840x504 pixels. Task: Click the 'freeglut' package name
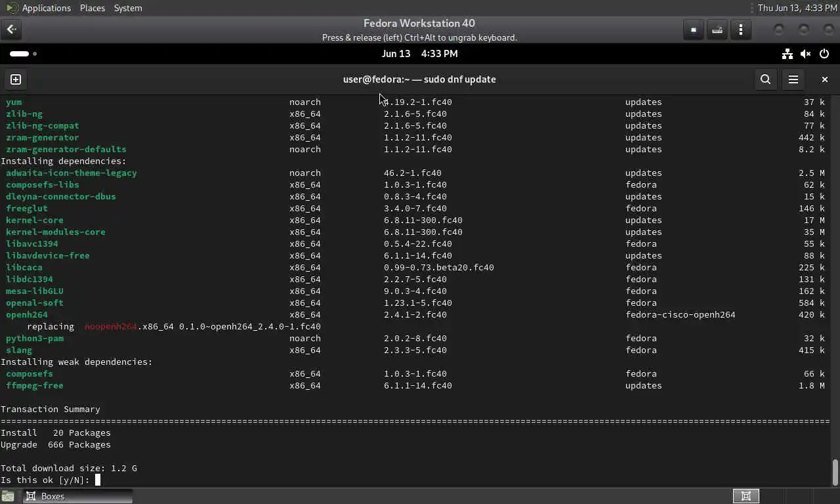tap(27, 208)
